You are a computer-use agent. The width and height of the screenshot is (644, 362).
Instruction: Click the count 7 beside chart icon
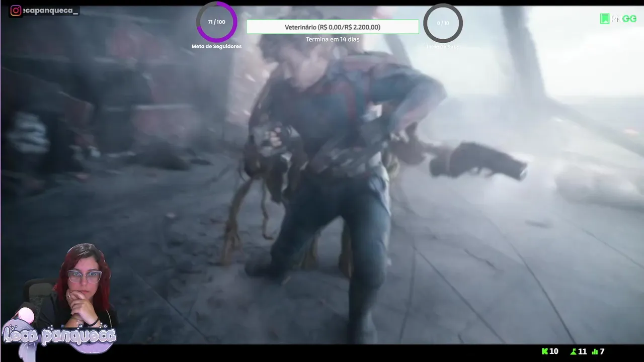[602, 351]
